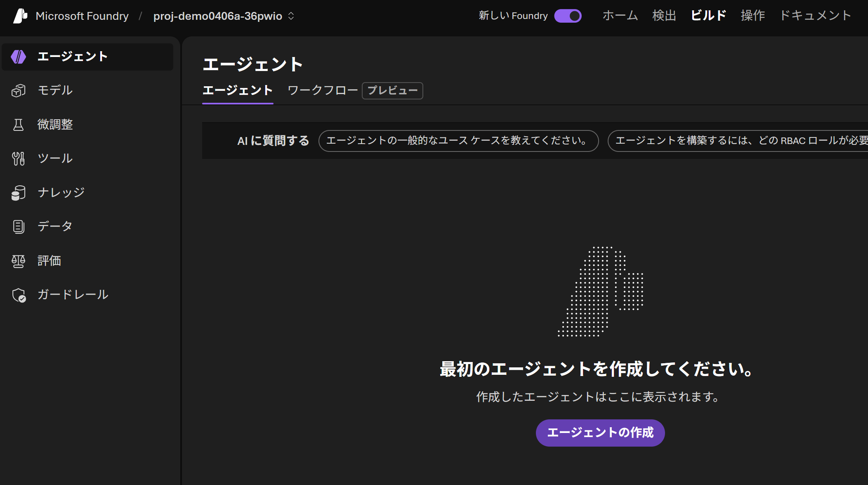
Task: Click the エージェントの作成 button
Action: 600,433
